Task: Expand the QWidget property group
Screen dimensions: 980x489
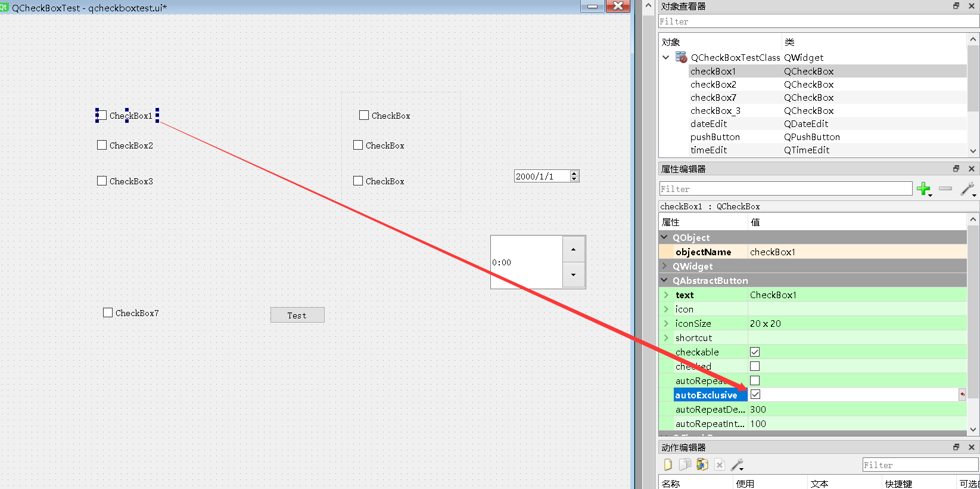Action: point(664,266)
